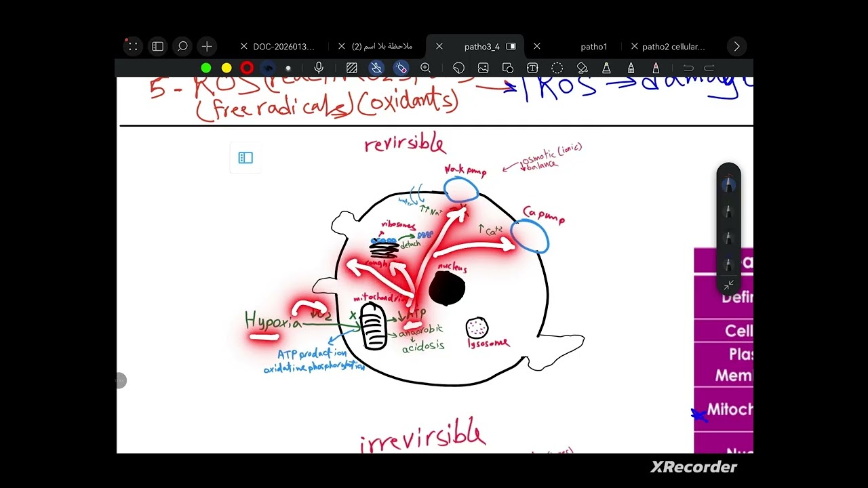Select the red-tipped pencil tool
Screen dimensions: 868x488
656,68
